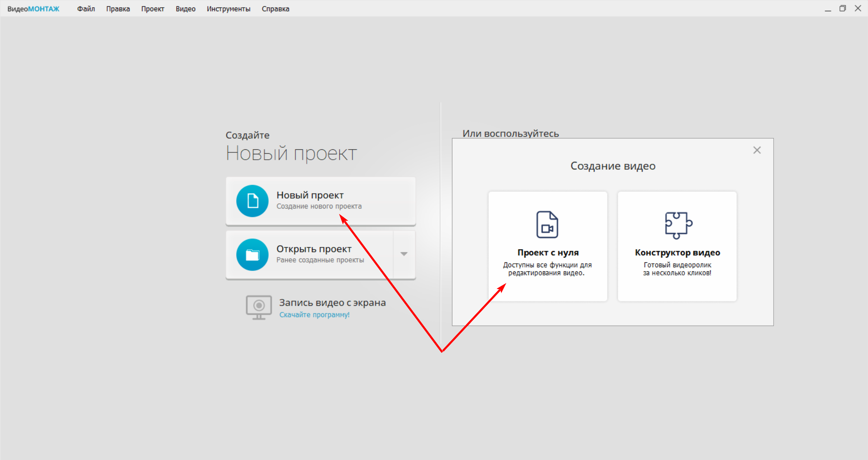The height and width of the screenshot is (460, 868).
Task: Follow the Скачайте программу! link
Action: pos(314,315)
